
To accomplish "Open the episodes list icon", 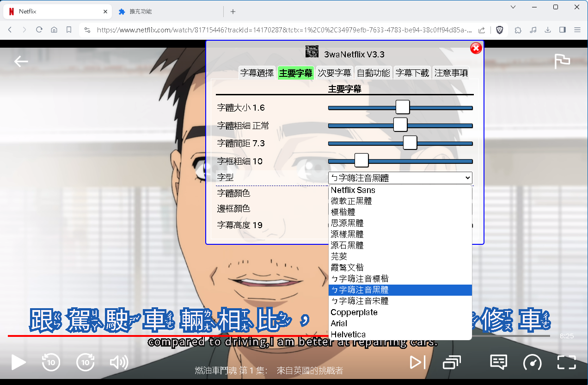I will click(452, 362).
